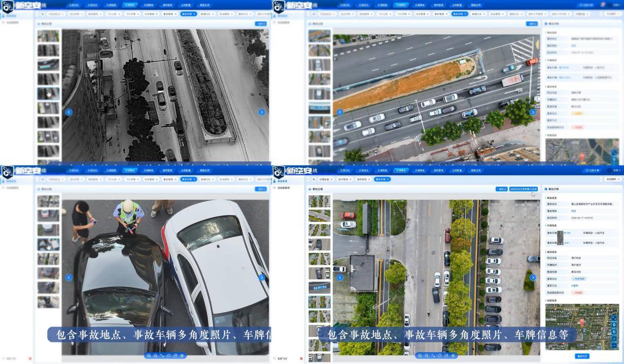Click the 一键导出 button above parking lot photo
The width and height of the screenshot is (624, 364).
(x=502, y=189)
